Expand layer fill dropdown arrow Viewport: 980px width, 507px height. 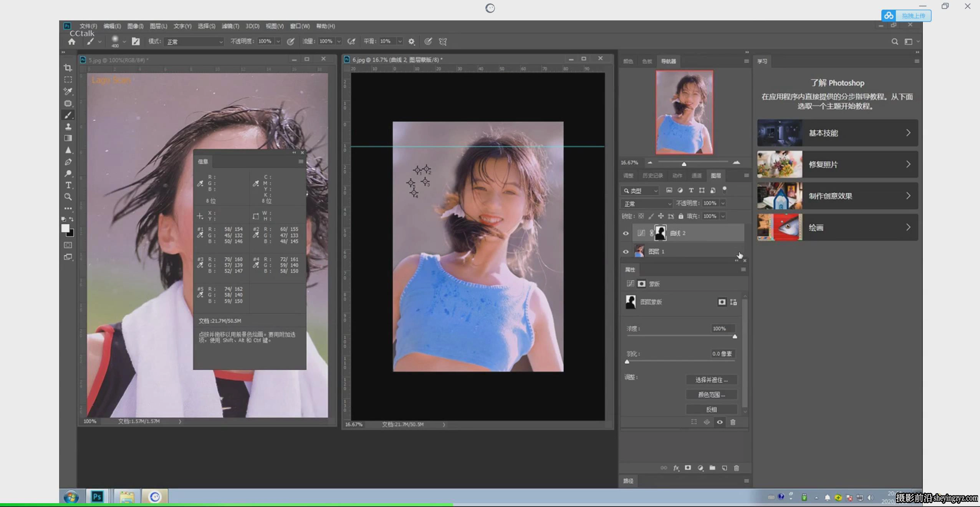pyautogui.click(x=723, y=216)
